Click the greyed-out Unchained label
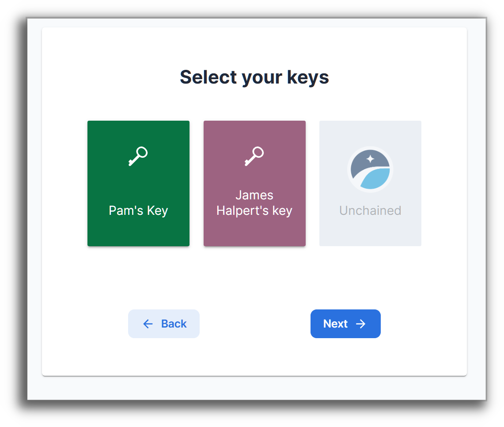The height and width of the screenshot is (427, 504). [x=370, y=210]
